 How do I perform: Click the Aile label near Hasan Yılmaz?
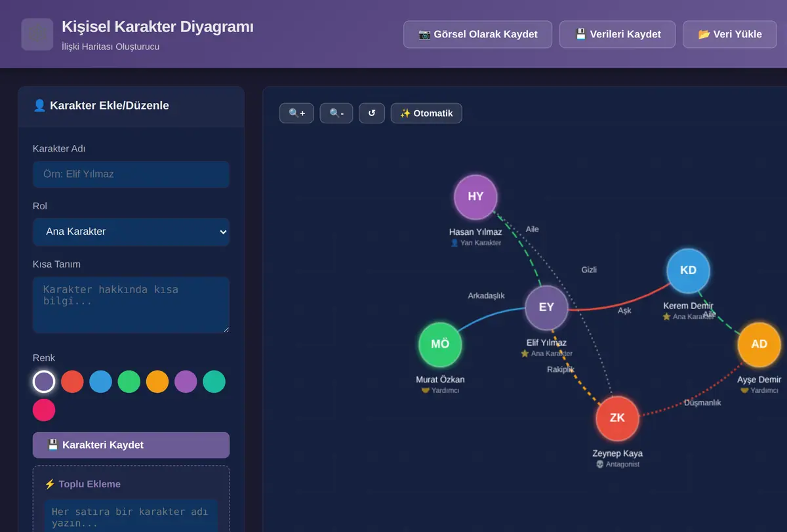click(x=532, y=229)
